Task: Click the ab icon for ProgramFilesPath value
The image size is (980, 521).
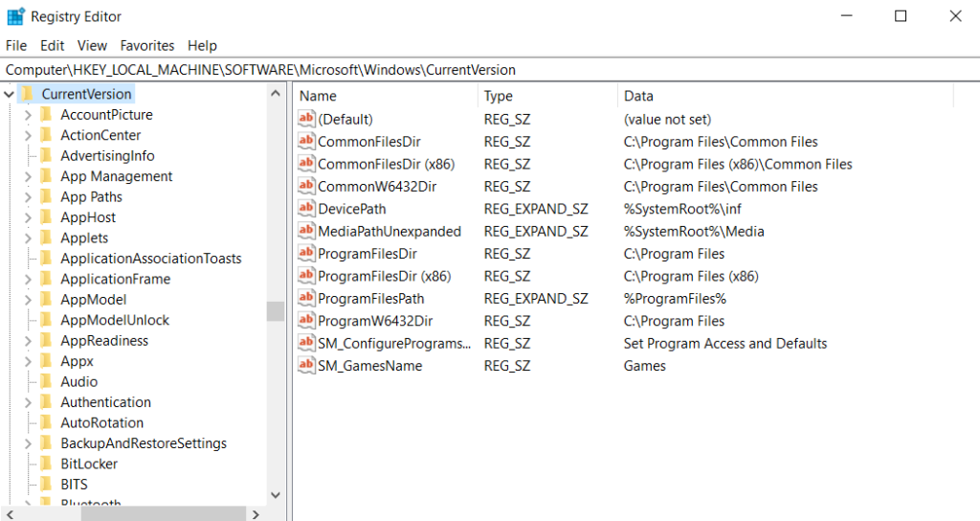Action: (306, 299)
